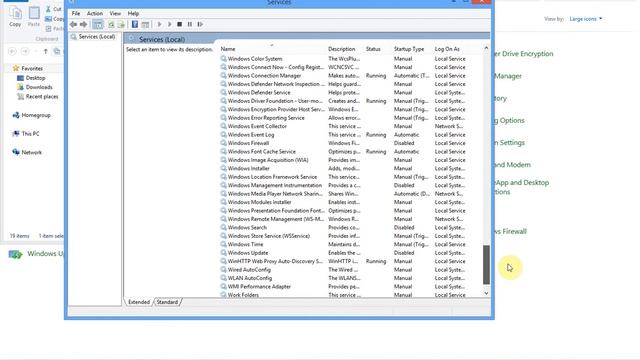Click the Start Service play icon
640x360 pixels.
pyautogui.click(x=160, y=24)
